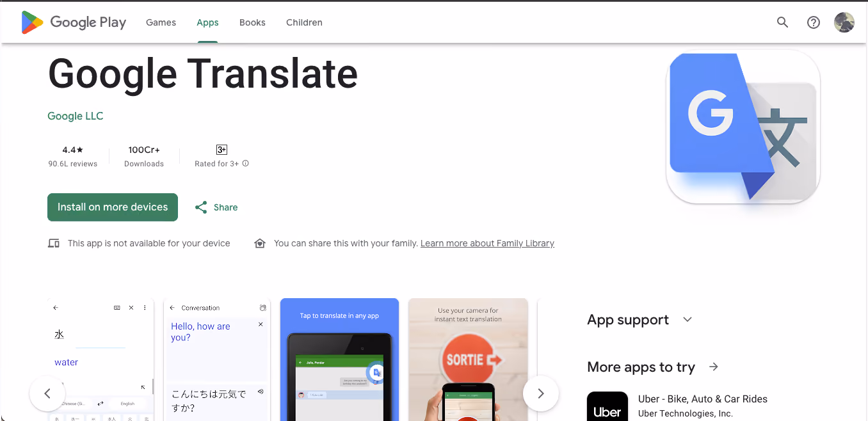Open the Conversation screenshot thumbnail
868x421 pixels.
tap(217, 360)
